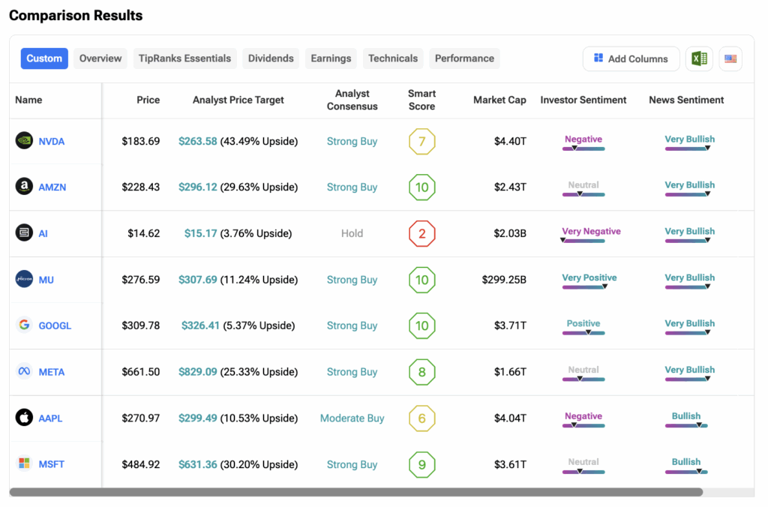Image resolution: width=768 pixels, height=507 pixels.
Task: Sort by the Market Cap column header
Action: click(x=500, y=100)
